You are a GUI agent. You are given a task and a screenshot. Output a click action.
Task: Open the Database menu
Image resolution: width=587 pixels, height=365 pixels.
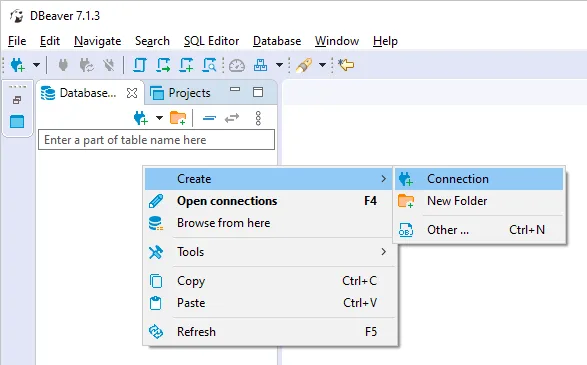pos(277,41)
